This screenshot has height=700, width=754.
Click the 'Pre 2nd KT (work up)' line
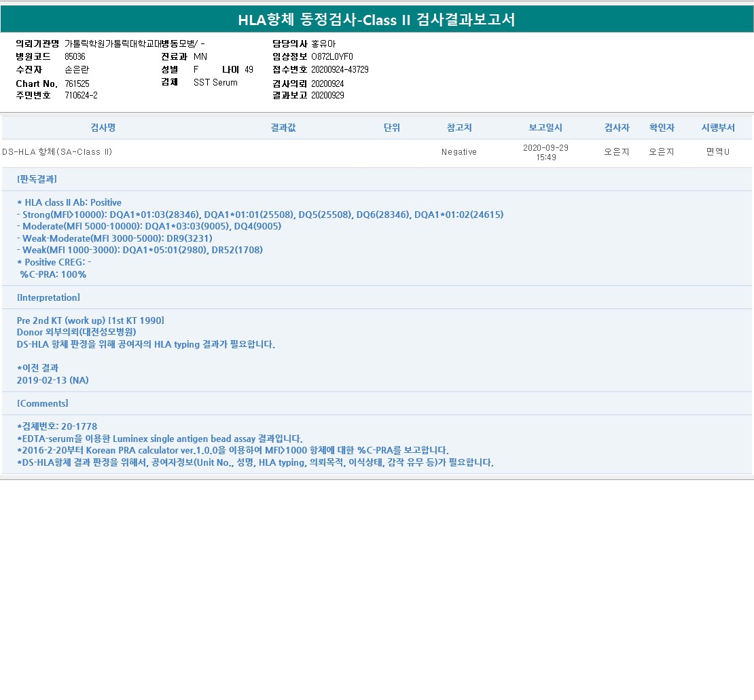tap(90, 320)
